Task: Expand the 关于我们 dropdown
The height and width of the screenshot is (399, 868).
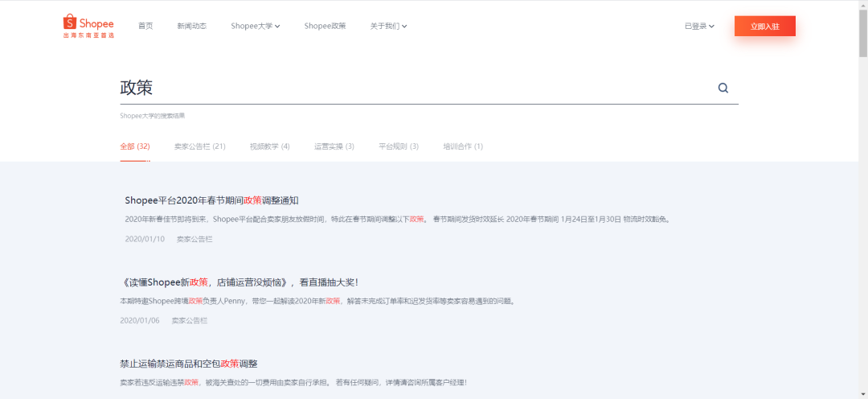Action: point(389,26)
